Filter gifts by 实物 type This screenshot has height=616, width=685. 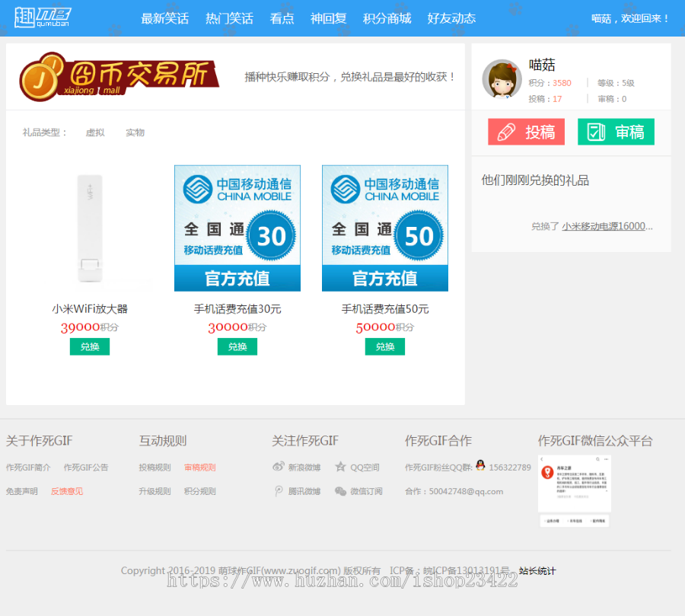135,132
